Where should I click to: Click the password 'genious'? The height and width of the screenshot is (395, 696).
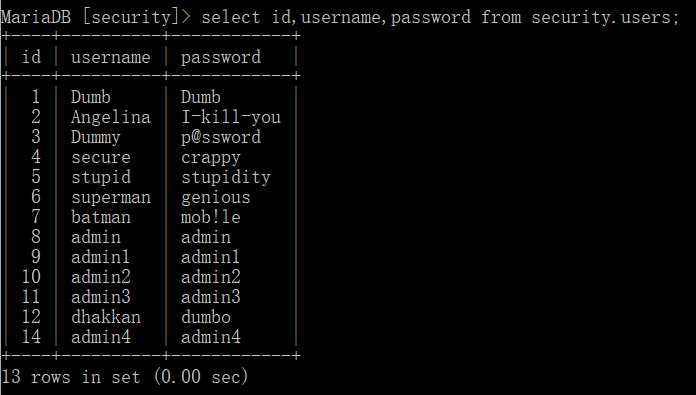click(x=215, y=198)
